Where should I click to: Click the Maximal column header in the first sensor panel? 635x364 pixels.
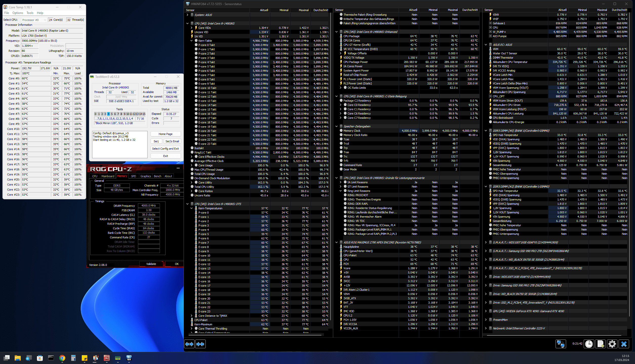[301, 10]
